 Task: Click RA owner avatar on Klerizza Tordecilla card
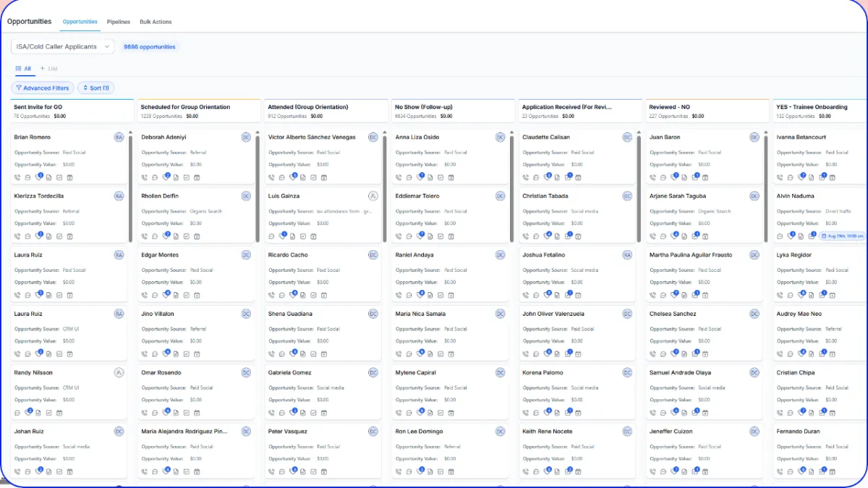click(x=119, y=196)
